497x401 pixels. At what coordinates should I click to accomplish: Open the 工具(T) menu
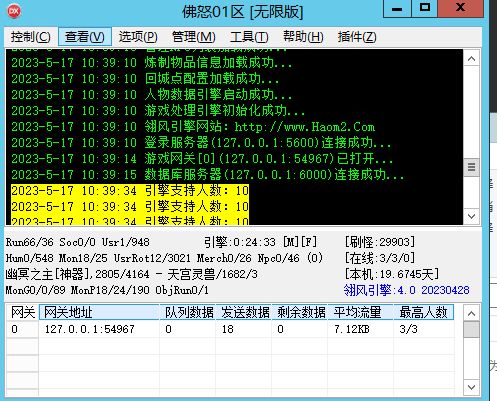(x=249, y=37)
